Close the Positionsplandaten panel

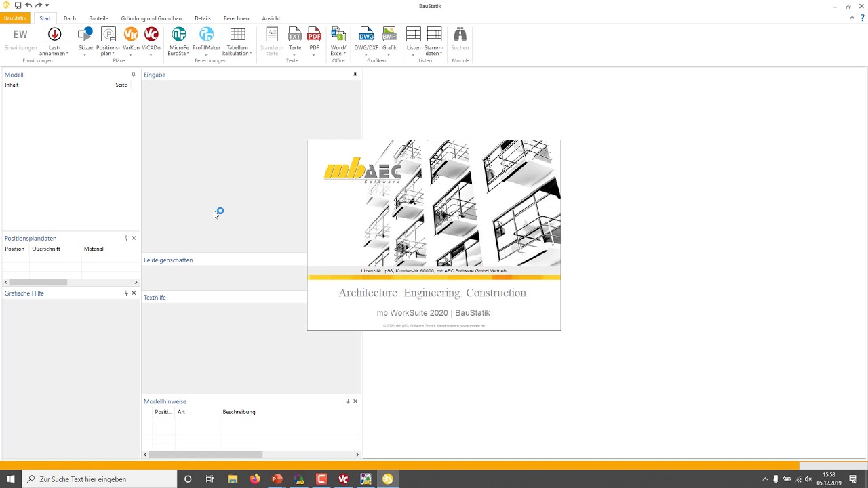tap(134, 238)
